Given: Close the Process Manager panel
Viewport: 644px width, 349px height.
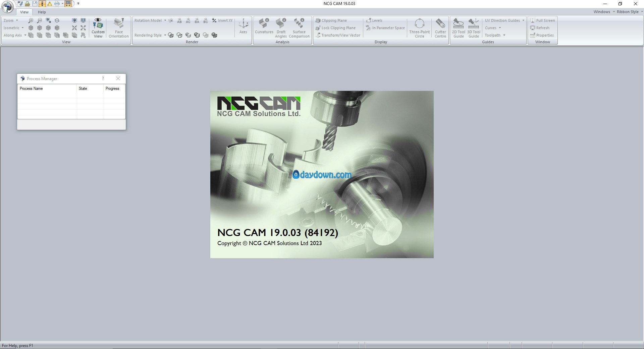Looking at the screenshot, I should (x=118, y=78).
